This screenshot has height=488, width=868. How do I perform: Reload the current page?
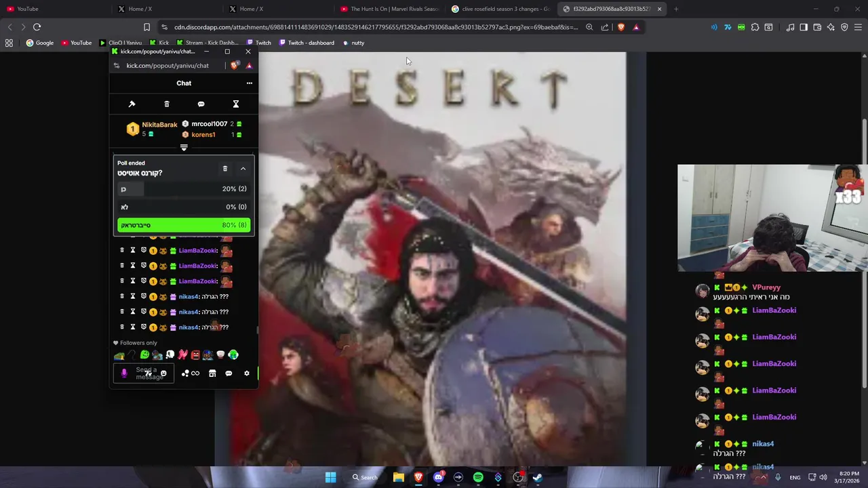point(37,27)
